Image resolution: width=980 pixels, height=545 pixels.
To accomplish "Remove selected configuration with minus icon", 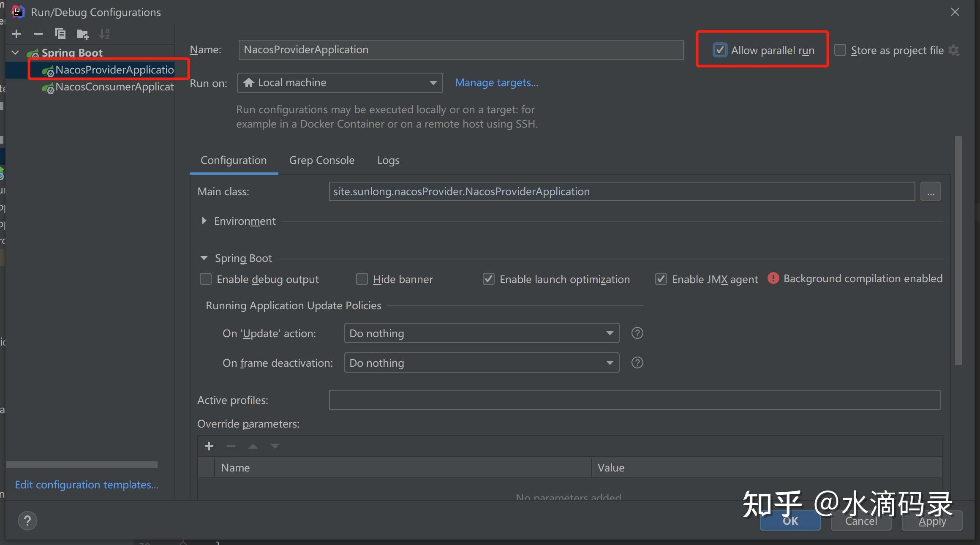I will click(x=38, y=34).
